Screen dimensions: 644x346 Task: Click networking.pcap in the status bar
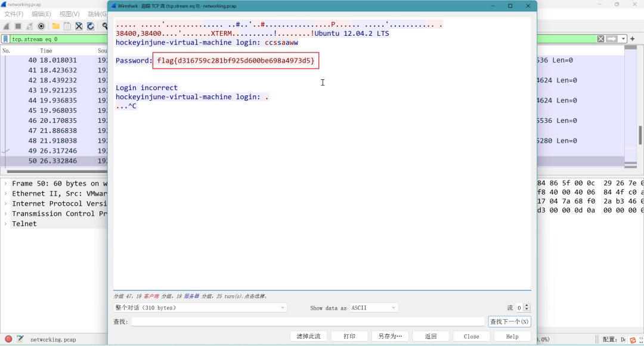[x=53, y=339]
